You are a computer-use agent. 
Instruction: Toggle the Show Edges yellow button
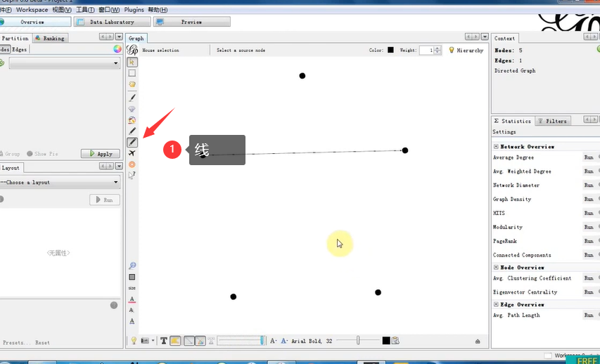coord(175,341)
